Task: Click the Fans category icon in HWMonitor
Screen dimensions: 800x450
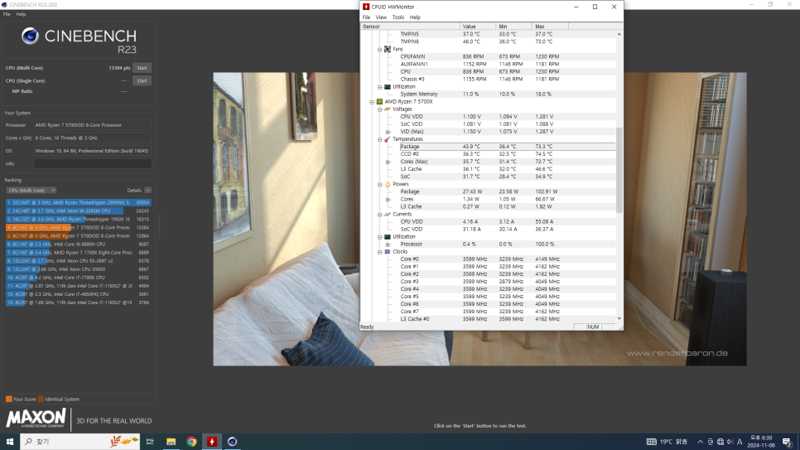Action: (387, 49)
